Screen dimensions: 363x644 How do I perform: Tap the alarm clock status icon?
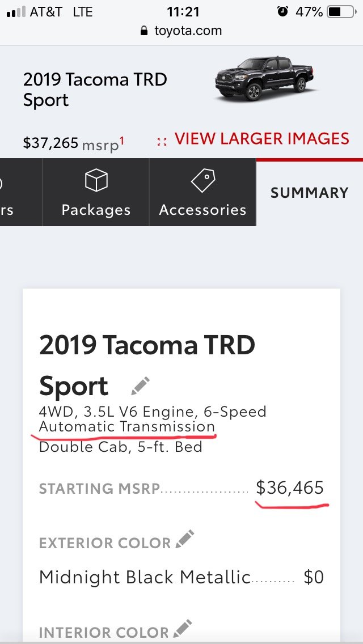coord(282,11)
